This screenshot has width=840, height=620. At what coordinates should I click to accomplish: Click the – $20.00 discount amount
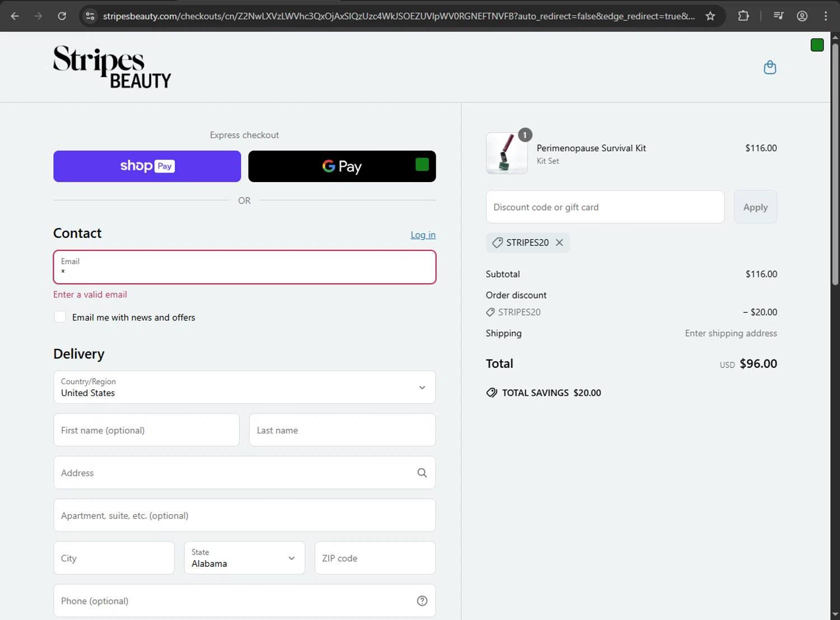tap(760, 312)
